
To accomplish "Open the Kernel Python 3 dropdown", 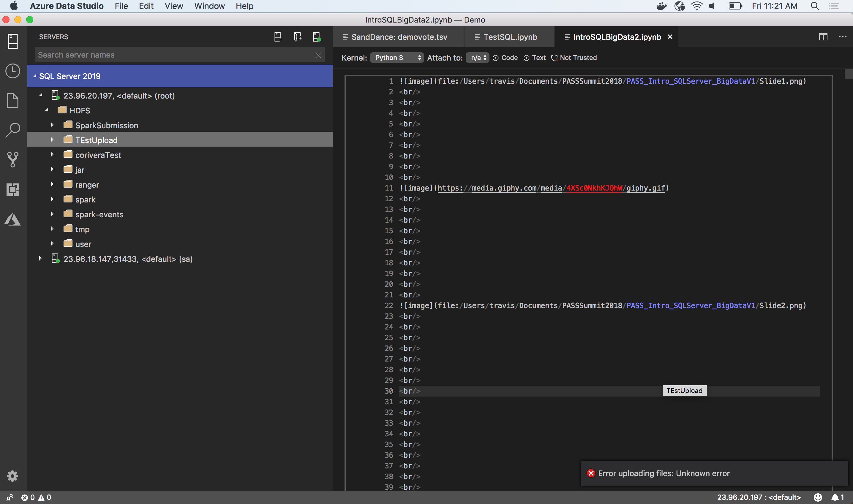I will [x=396, y=58].
